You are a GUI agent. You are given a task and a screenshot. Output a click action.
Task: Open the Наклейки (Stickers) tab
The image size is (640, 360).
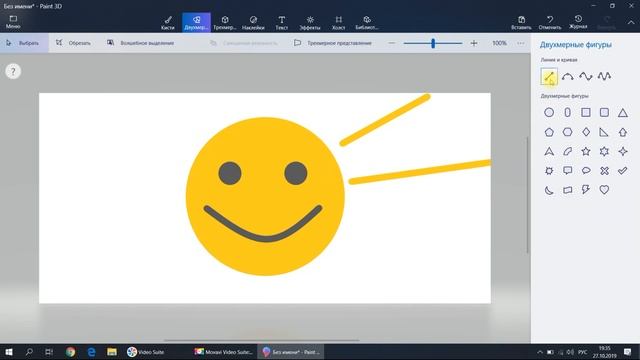[253, 22]
